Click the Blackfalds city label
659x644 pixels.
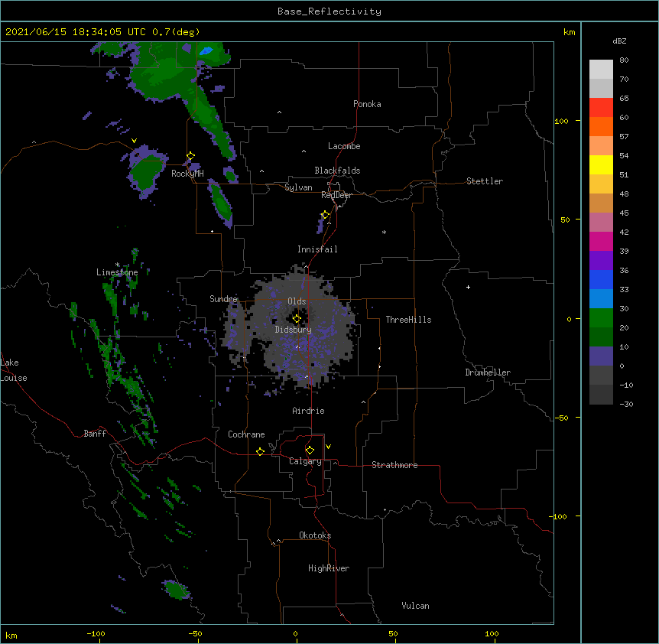click(x=337, y=171)
